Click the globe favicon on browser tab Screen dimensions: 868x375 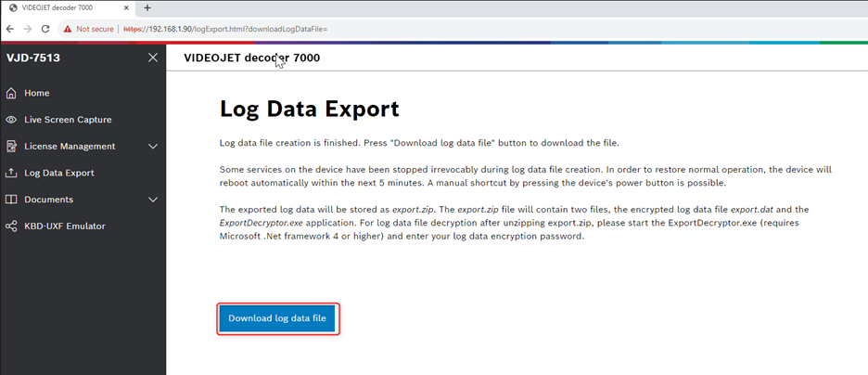click(x=13, y=8)
